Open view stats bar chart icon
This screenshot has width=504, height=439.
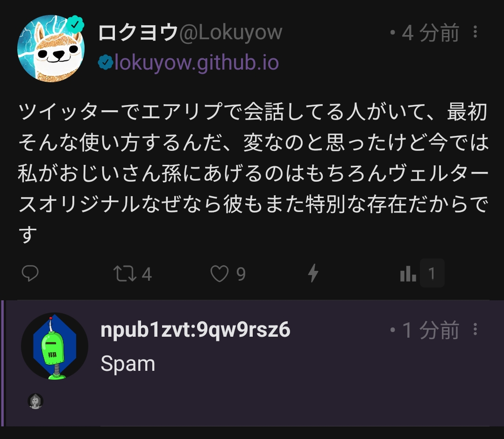(408, 274)
